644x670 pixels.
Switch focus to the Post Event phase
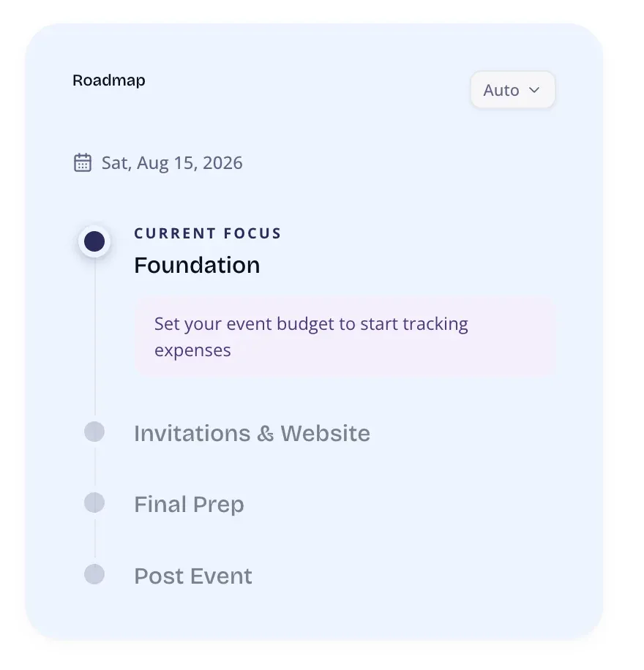(192, 576)
